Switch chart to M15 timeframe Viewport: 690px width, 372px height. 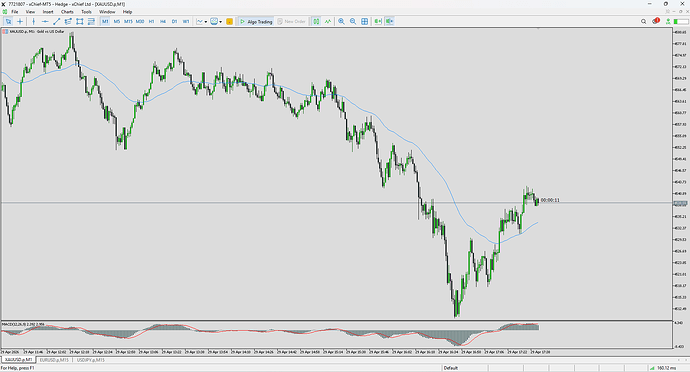[128, 21]
